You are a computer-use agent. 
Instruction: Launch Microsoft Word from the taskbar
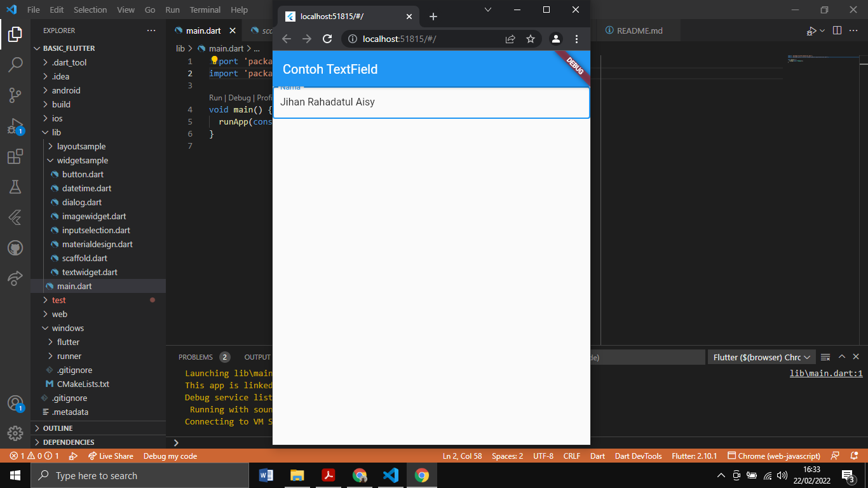click(x=266, y=475)
